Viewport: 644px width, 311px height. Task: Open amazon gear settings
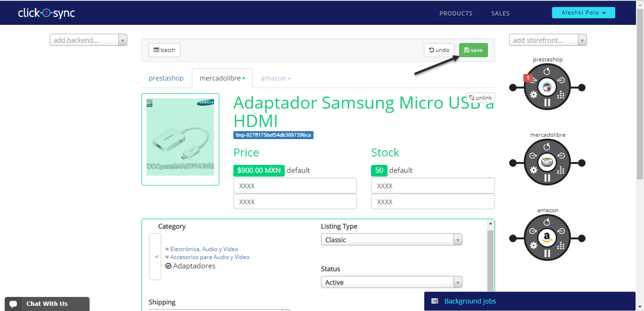[533, 246]
